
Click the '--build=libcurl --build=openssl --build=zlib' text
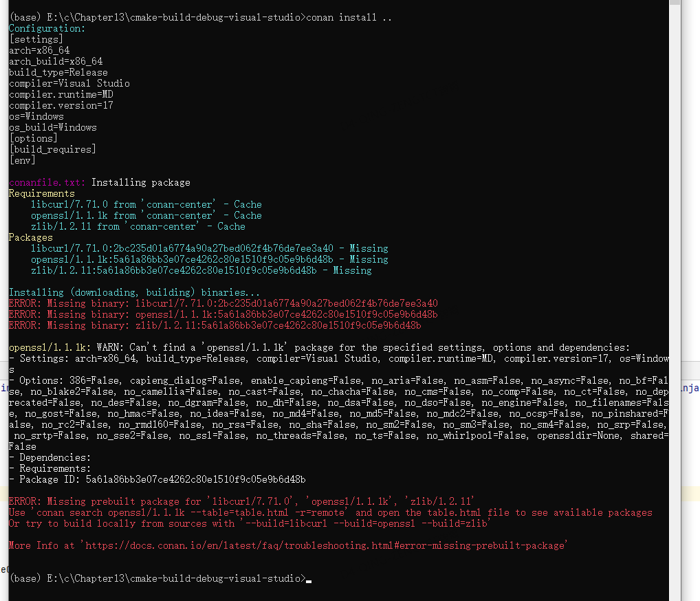[x=366, y=523]
